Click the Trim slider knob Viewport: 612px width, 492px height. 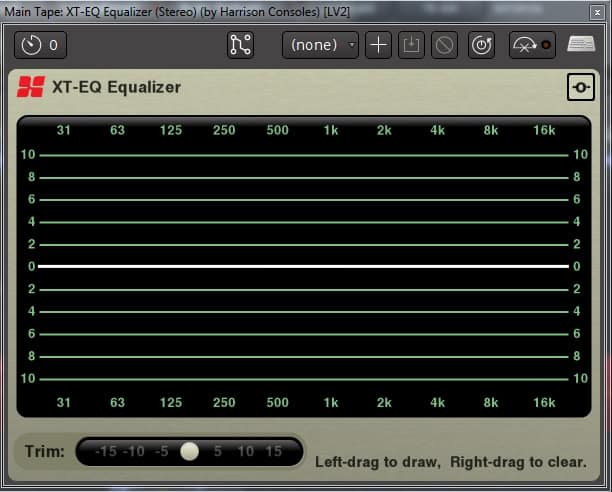(x=190, y=451)
